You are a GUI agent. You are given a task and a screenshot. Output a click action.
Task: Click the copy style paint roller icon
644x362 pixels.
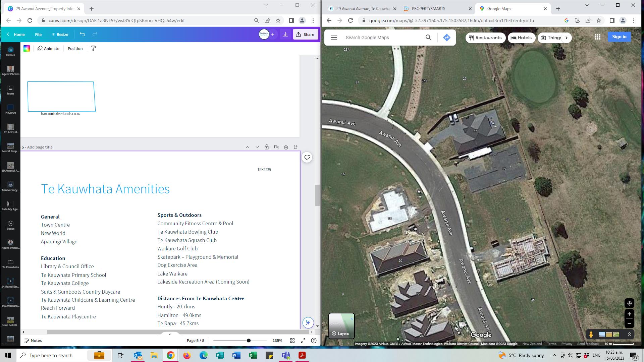click(94, 49)
